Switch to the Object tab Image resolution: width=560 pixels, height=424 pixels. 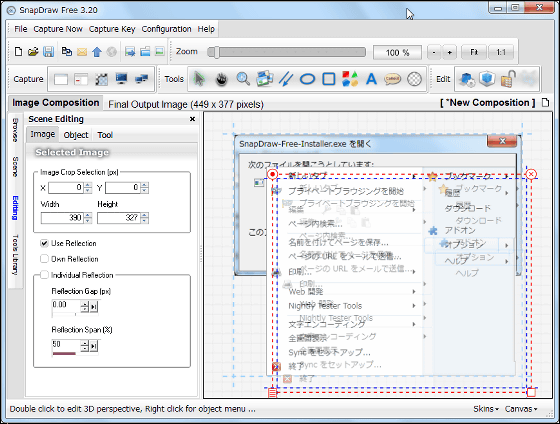coord(76,135)
